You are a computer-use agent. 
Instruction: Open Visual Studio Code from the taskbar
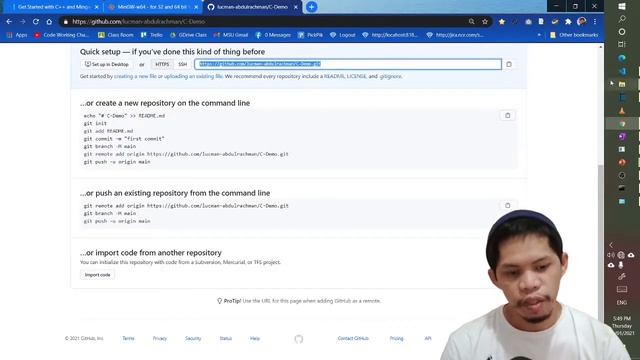622,71
